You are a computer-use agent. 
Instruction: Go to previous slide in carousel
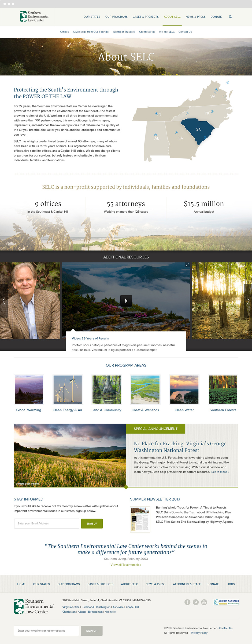click(x=4, y=301)
